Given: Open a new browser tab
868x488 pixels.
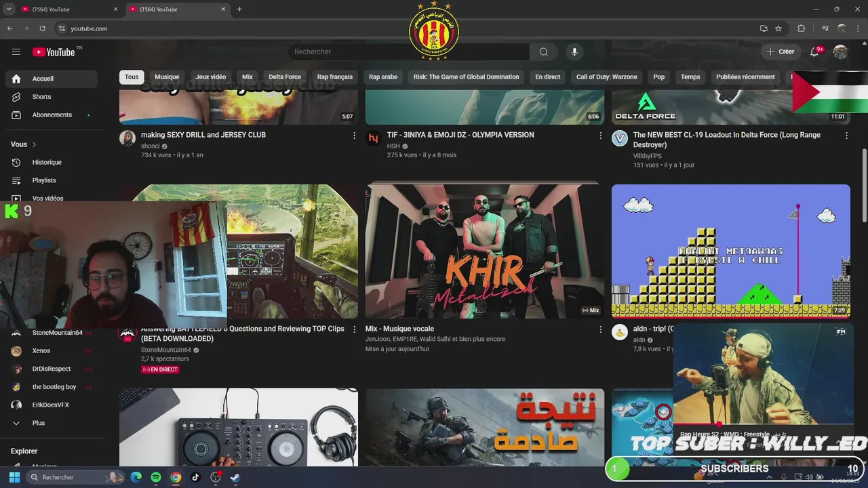Looking at the screenshot, I should pos(239,9).
